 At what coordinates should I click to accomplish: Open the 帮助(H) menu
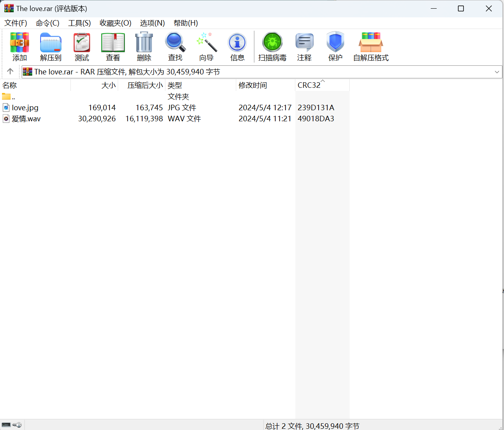point(186,23)
